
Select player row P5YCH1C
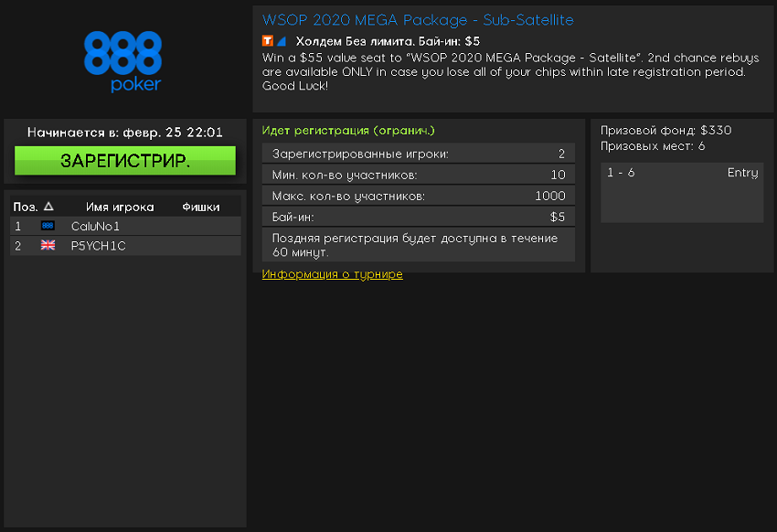(x=125, y=245)
